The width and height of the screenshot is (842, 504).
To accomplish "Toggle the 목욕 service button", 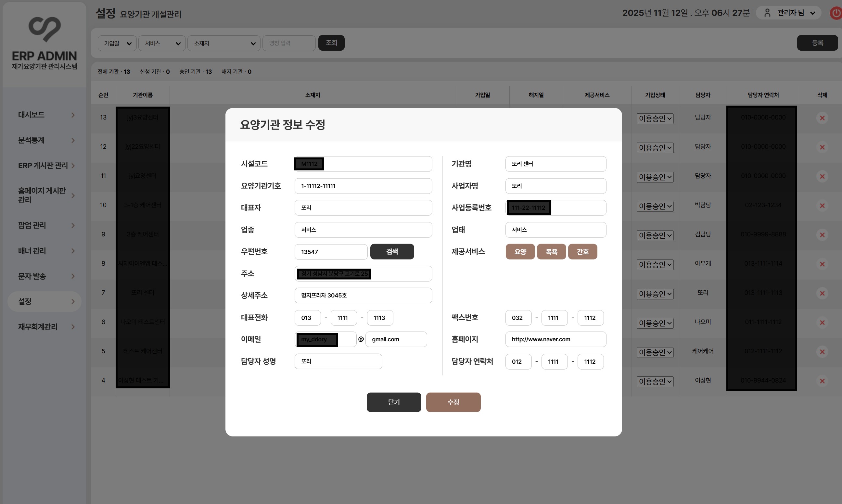I will 551,252.
